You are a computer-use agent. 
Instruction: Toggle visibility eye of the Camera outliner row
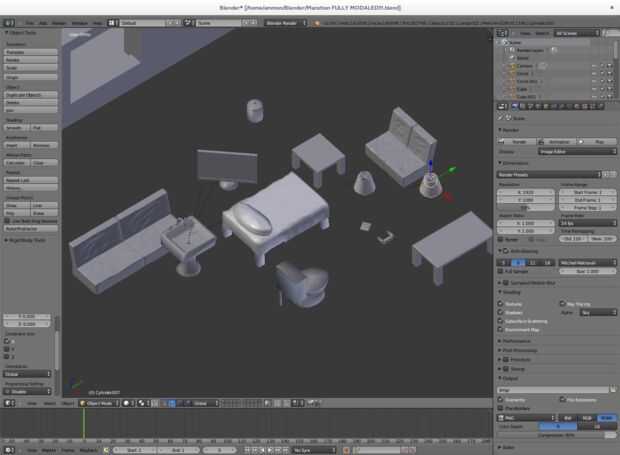(594, 66)
